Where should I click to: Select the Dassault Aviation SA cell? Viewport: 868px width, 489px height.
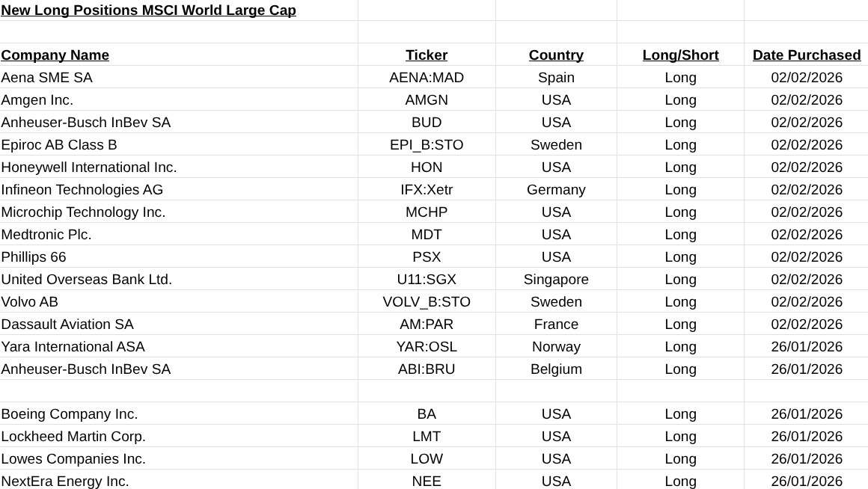[x=67, y=325]
